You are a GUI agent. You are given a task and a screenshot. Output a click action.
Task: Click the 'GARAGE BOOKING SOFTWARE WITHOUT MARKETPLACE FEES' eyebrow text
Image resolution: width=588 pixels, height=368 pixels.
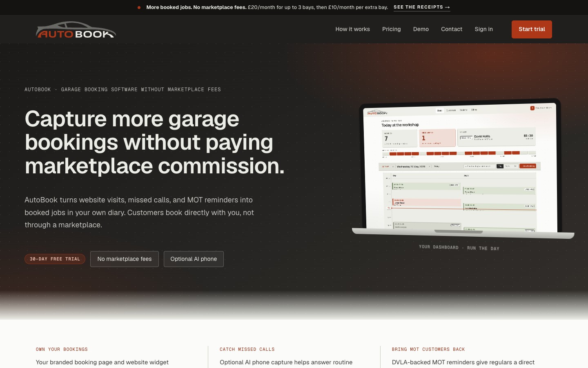(x=141, y=90)
